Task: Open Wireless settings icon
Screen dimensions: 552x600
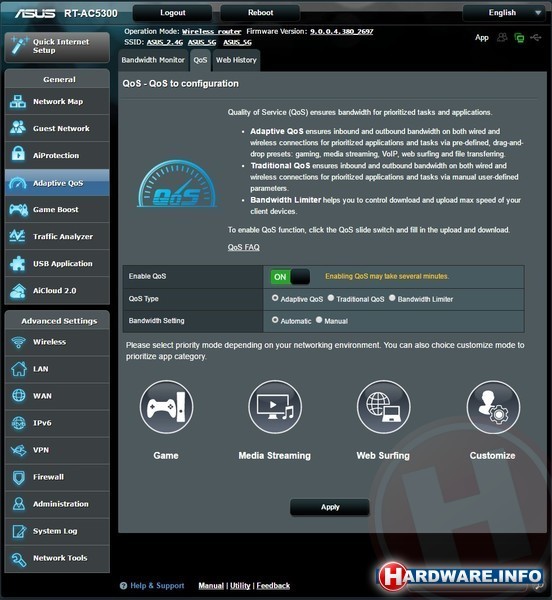Action: pos(18,342)
